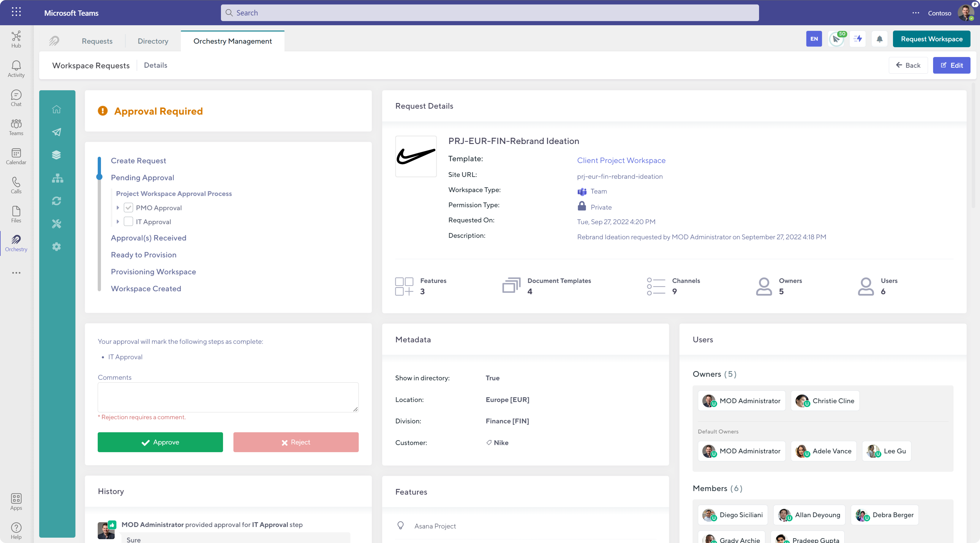Open the Calls section
The height and width of the screenshot is (543, 980).
pyautogui.click(x=16, y=185)
